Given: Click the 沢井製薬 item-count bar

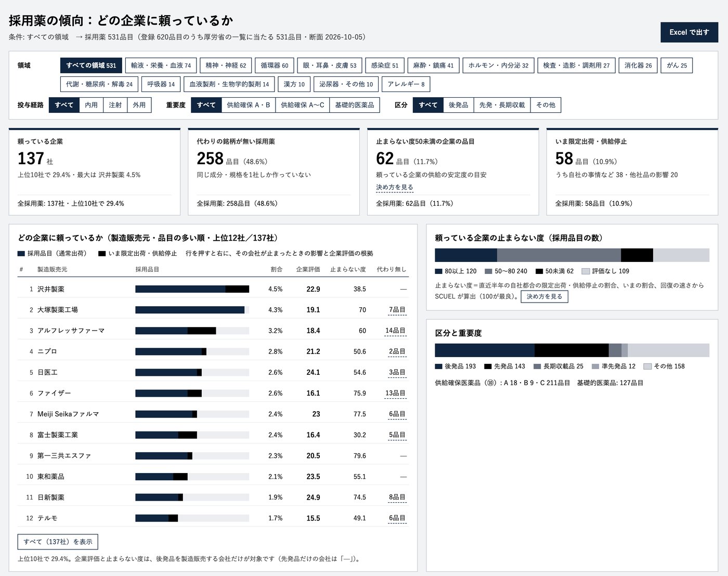Looking at the screenshot, I should 192,289.
